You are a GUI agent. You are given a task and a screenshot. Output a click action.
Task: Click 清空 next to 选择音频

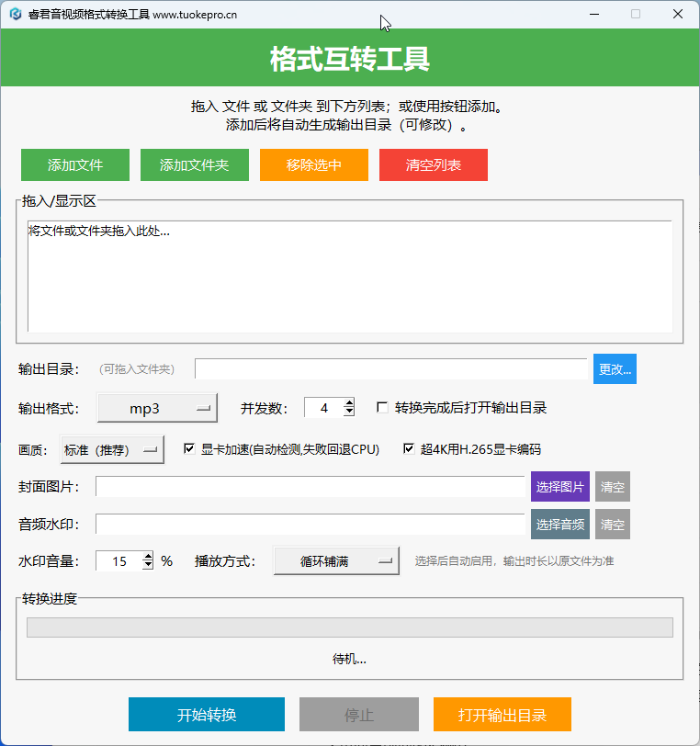[x=613, y=525]
